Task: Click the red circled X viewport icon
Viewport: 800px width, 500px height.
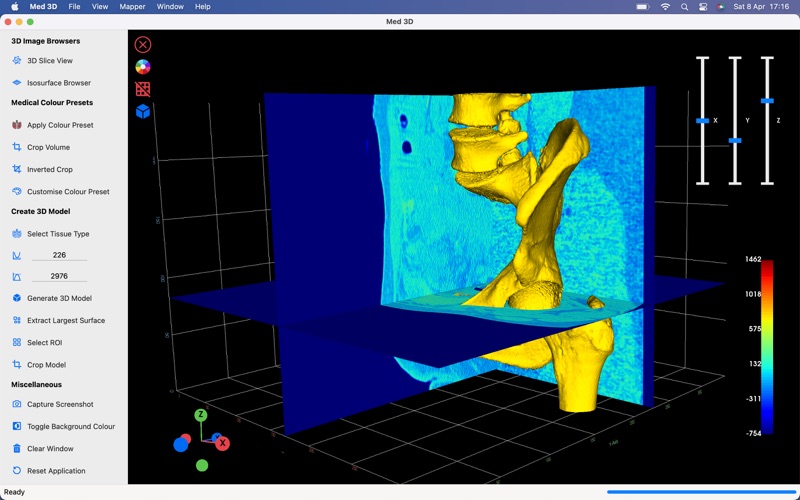Action: pos(143,45)
